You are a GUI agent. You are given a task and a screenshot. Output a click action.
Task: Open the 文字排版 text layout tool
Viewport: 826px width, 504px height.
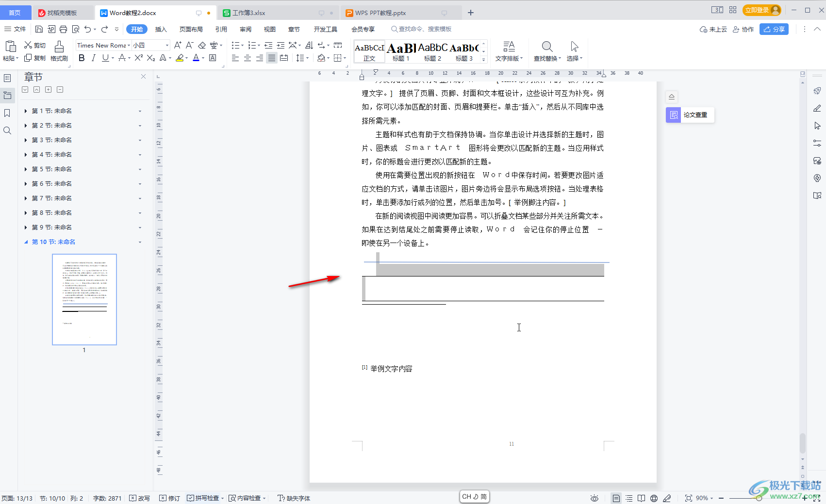[509, 51]
